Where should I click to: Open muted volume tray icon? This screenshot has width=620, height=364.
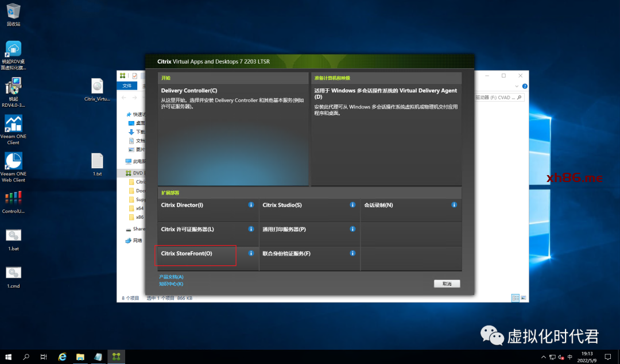(x=561, y=357)
